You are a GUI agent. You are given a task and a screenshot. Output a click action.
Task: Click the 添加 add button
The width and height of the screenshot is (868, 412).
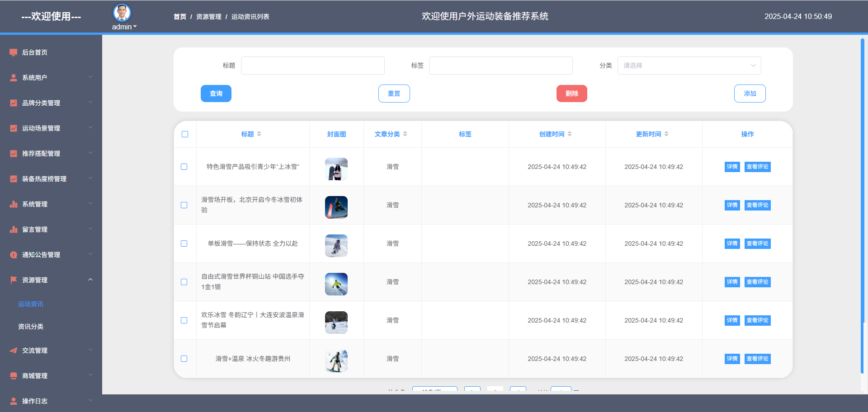(750, 94)
